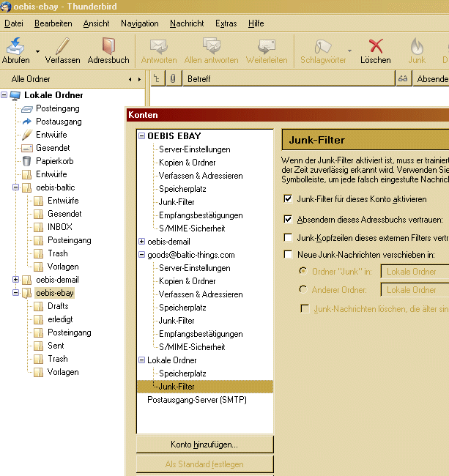449x476 pixels.
Task: Select Posteingang under Lokale Ordner
Action: tap(58, 108)
